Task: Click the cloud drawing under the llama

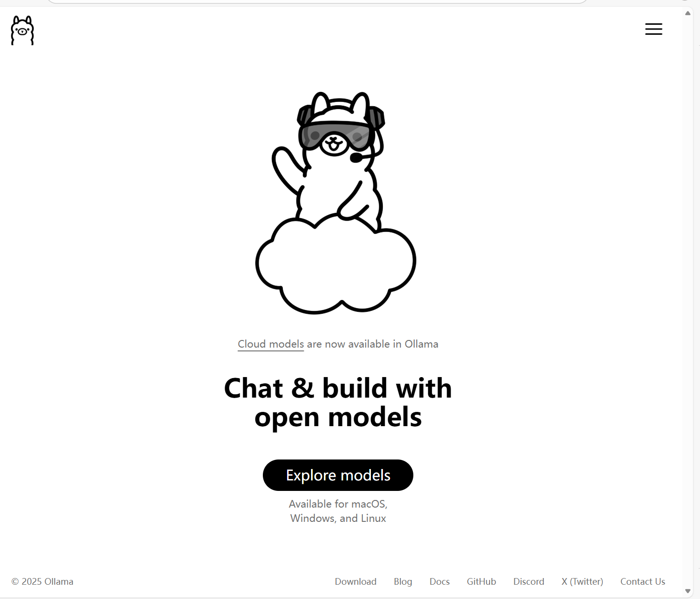Action: [x=336, y=264]
